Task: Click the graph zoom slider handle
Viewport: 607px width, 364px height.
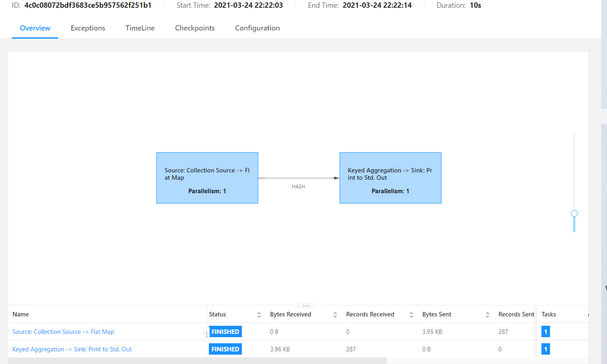Action: (574, 214)
